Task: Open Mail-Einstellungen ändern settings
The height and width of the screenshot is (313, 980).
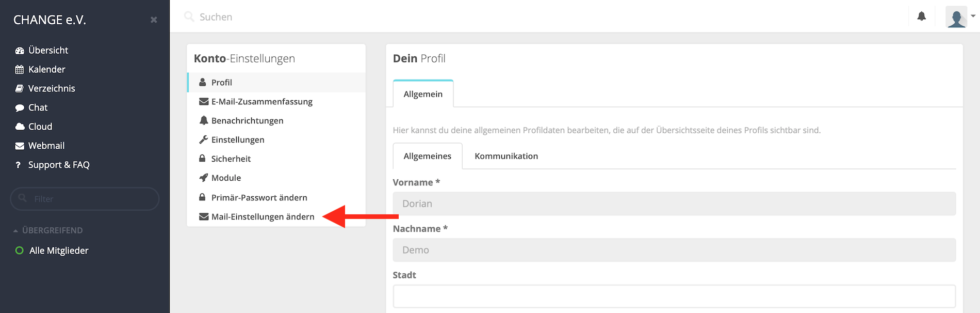Action: point(263,216)
